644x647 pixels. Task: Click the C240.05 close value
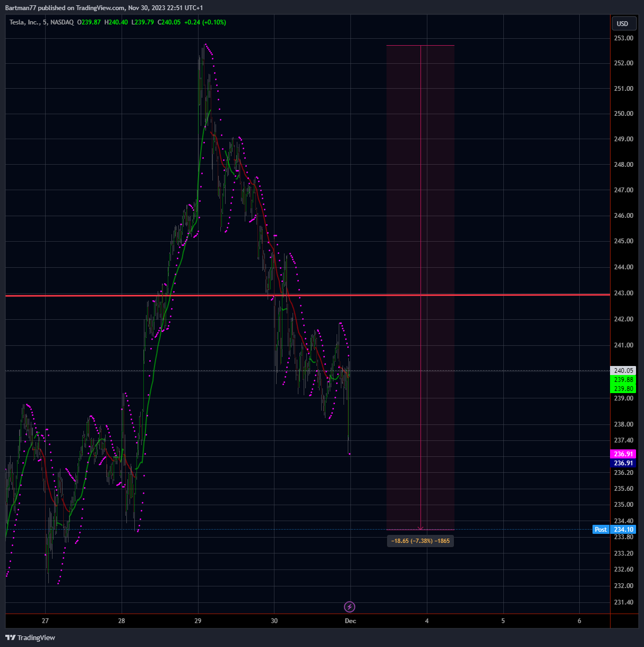(169, 22)
